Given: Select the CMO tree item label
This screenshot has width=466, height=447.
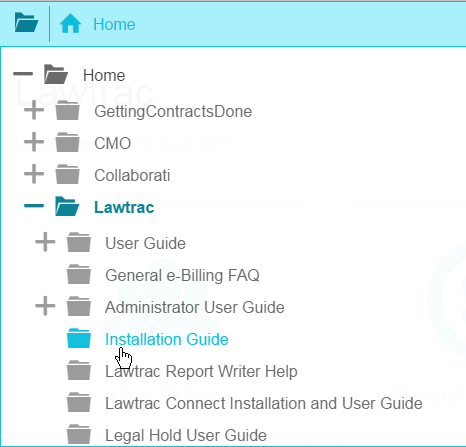Looking at the screenshot, I should pos(113,143).
